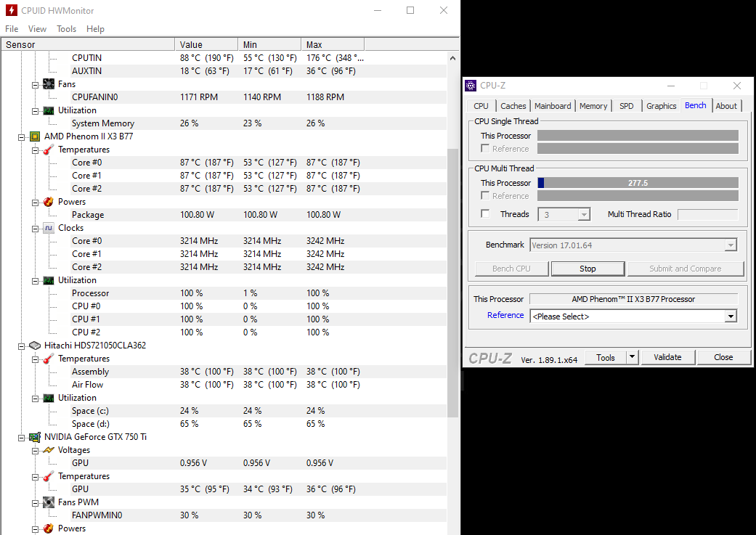Image resolution: width=756 pixels, height=535 pixels.
Task: Open the Tools dropdown arrow in CPU-Z
Action: click(x=632, y=357)
